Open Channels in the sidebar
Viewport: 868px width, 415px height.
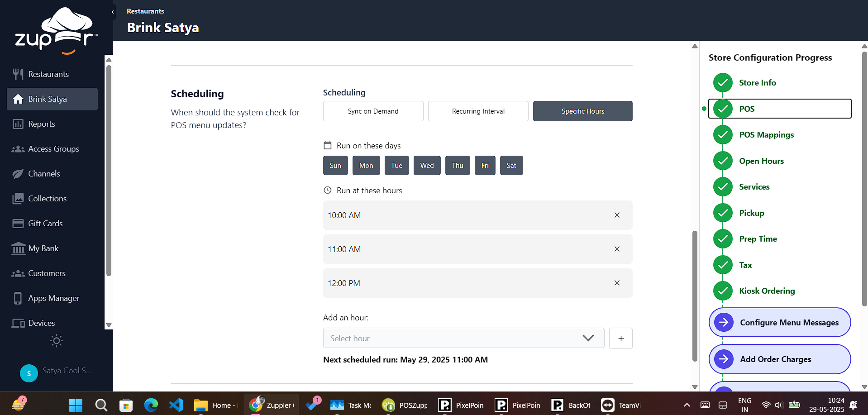52,174
